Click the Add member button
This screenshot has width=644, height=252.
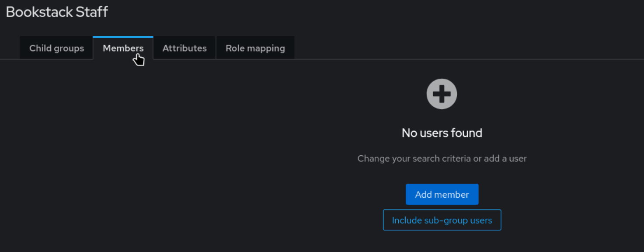pos(442,194)
